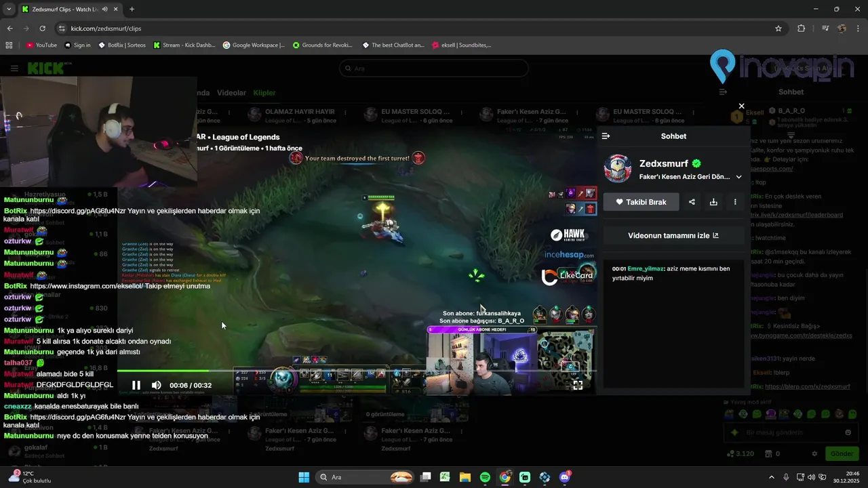Open the Sign in bookmark

77,45
